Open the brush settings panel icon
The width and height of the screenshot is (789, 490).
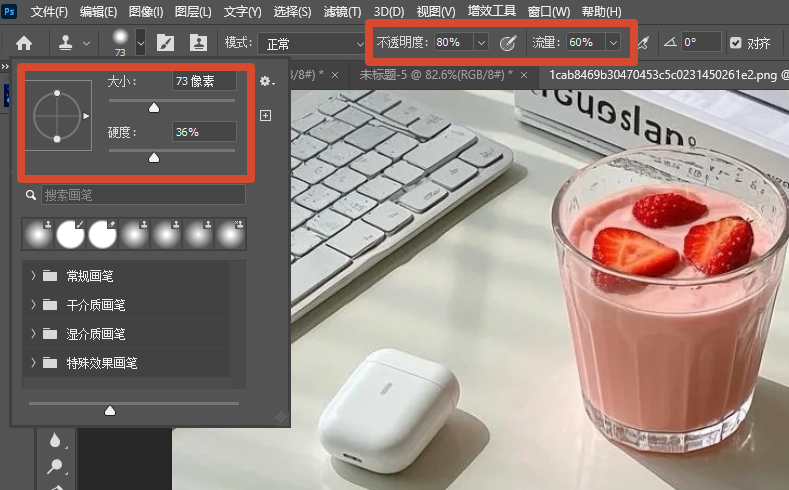pyautogui.click(x=165, y=43)
